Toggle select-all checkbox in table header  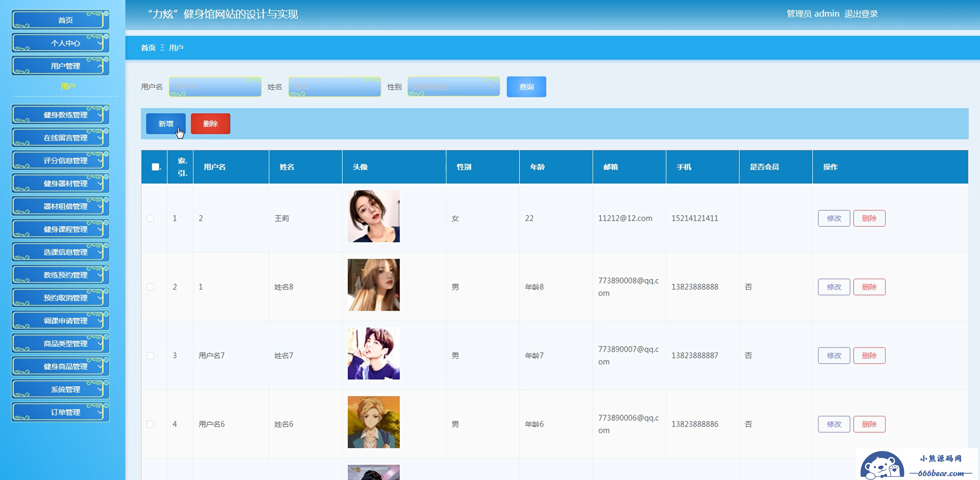[155, 167]
